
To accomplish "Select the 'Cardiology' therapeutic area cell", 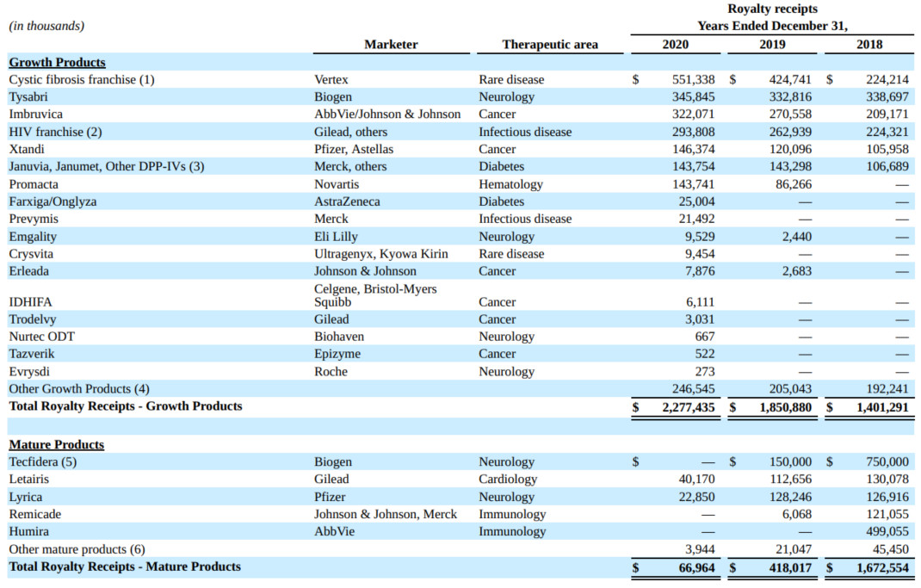I will 508,480.
